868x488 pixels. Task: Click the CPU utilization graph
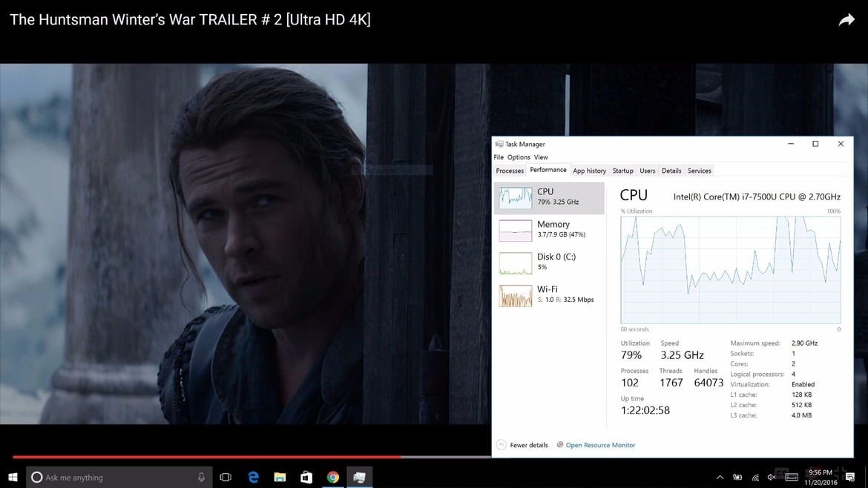[x=730, y=269]
